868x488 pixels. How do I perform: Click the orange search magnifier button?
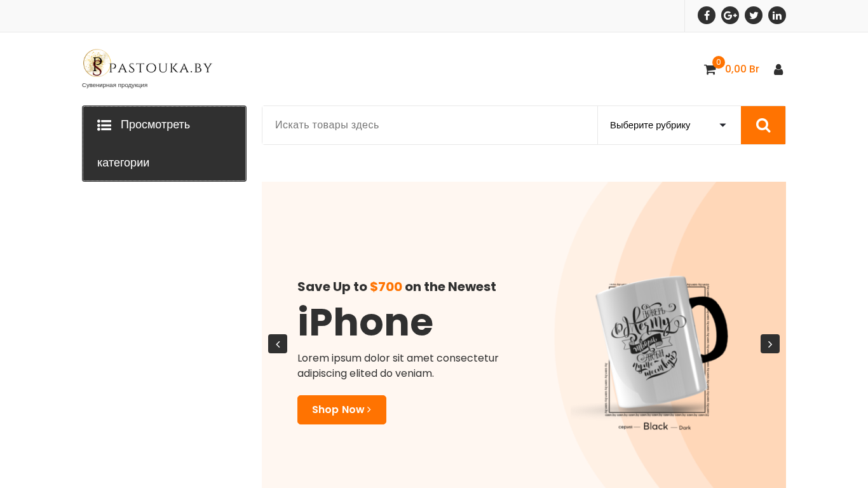tap(763, 125)
